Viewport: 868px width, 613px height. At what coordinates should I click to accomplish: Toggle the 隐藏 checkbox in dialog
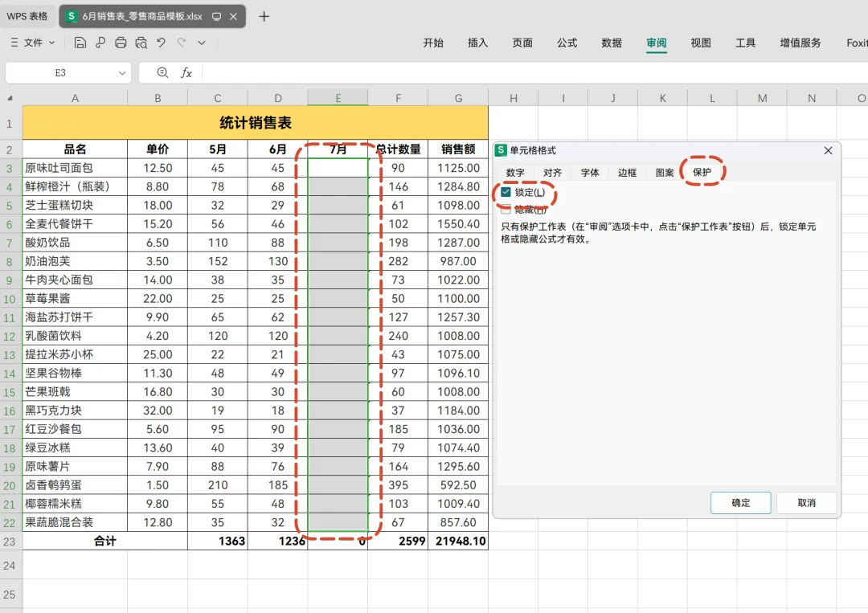pos(506,210)
